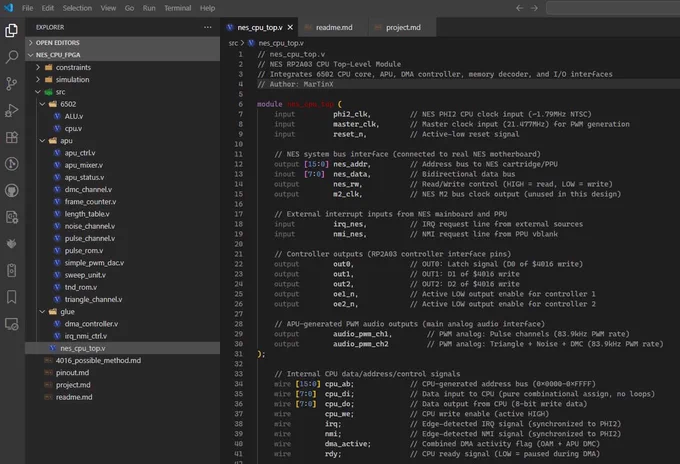This screenshot has width=680, height=464.
Task: Open the Remote Explorer icon in activity bar
Action: click(12, 324)
